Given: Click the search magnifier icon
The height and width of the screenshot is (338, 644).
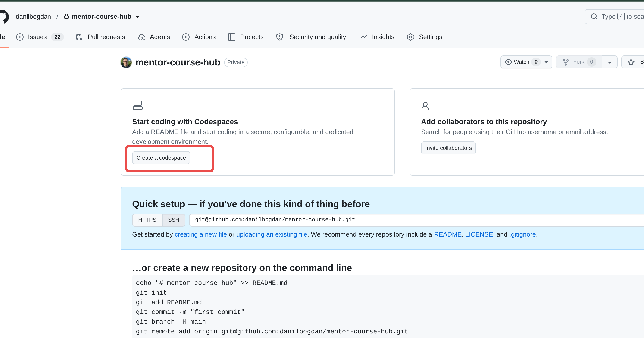Looking at the screenshot, I should pyautogui.click(x=594, y=17).
